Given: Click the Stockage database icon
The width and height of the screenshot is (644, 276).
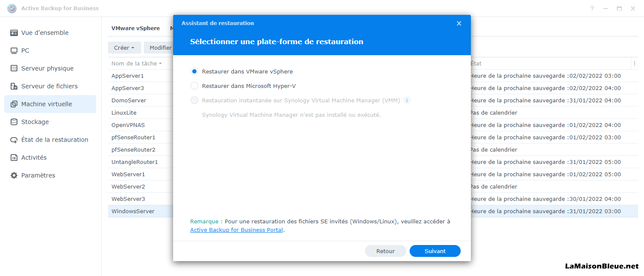Looking at the screenshot, I should click(14, 122).
